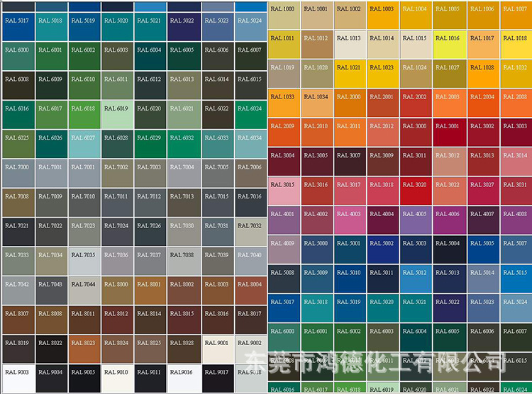Select the dark RAL 5004 swatch
This screenshot has width=532, height=394.
coord(448,250)
